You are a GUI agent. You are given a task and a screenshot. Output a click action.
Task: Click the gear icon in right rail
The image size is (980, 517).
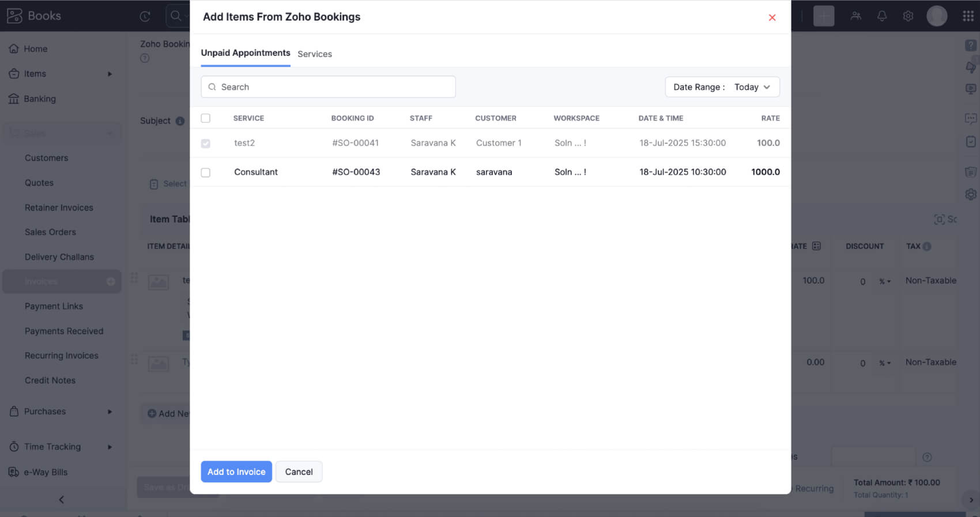click(971, 194)
